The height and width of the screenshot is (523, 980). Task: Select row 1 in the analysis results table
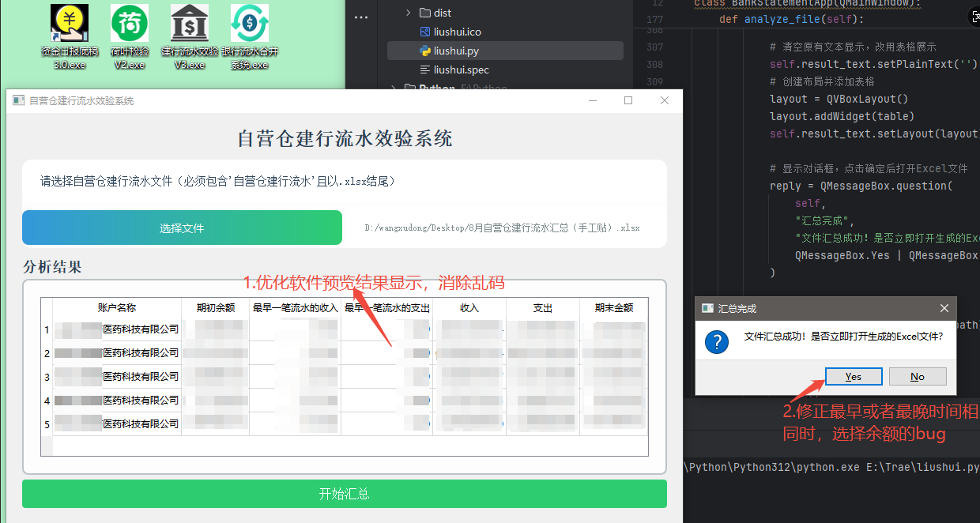click(118, 329)
